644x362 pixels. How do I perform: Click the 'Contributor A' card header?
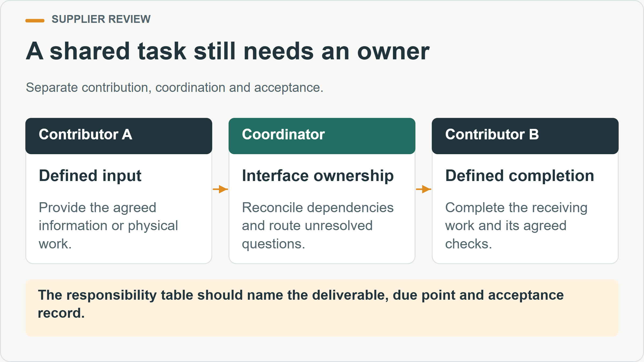119,136
